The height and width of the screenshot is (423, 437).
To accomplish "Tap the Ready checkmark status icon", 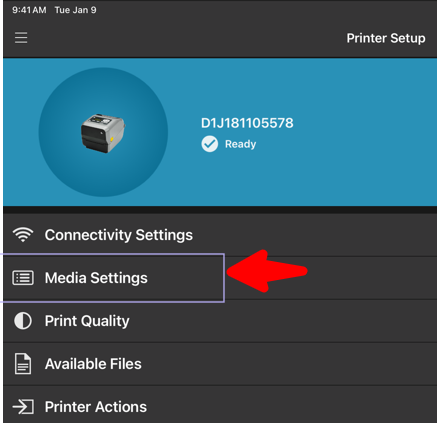I will click(x=210, y=144).
